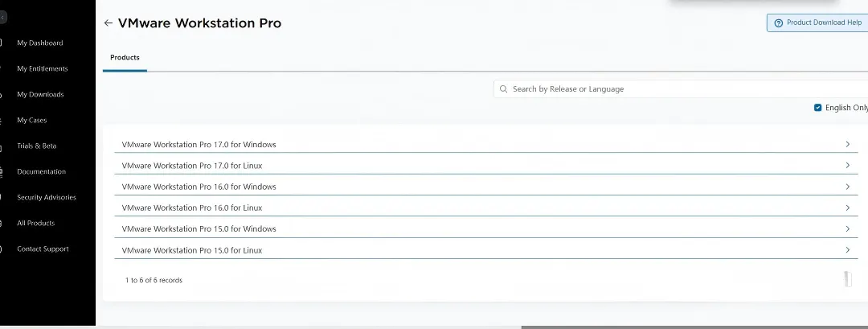Open Security Advisories in sidebar
This screenshot has height=329, width=868.
click(47, 197)
